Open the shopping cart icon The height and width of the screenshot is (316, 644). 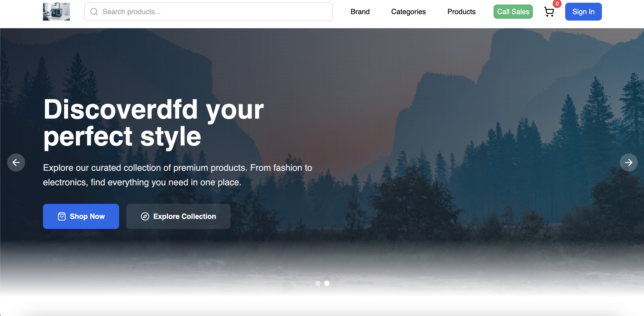coord(549,12)
